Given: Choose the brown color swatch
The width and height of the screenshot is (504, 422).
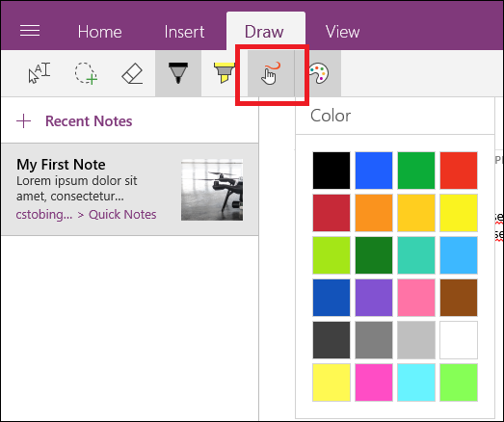Looking at the screenshot, I should point(459,298).
